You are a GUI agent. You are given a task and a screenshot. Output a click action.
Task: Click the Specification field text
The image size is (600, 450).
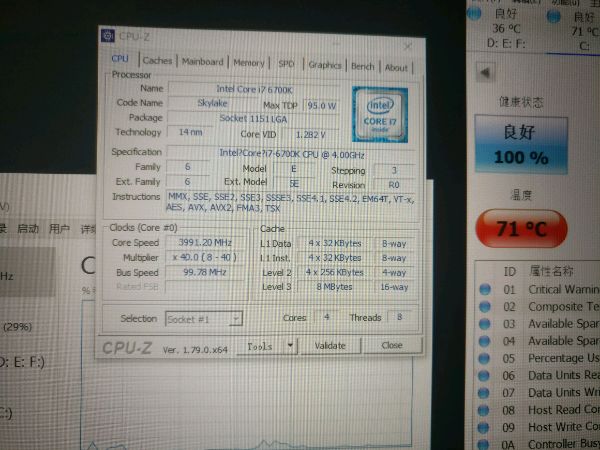point(292,154)
